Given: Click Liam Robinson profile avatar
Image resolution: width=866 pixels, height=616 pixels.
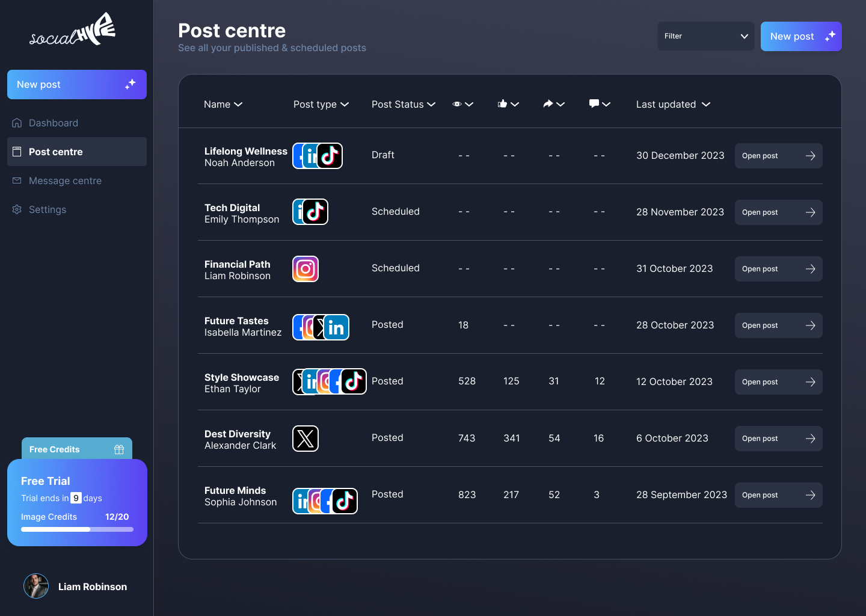Looking at the screenshot, I should pos(36,586).
